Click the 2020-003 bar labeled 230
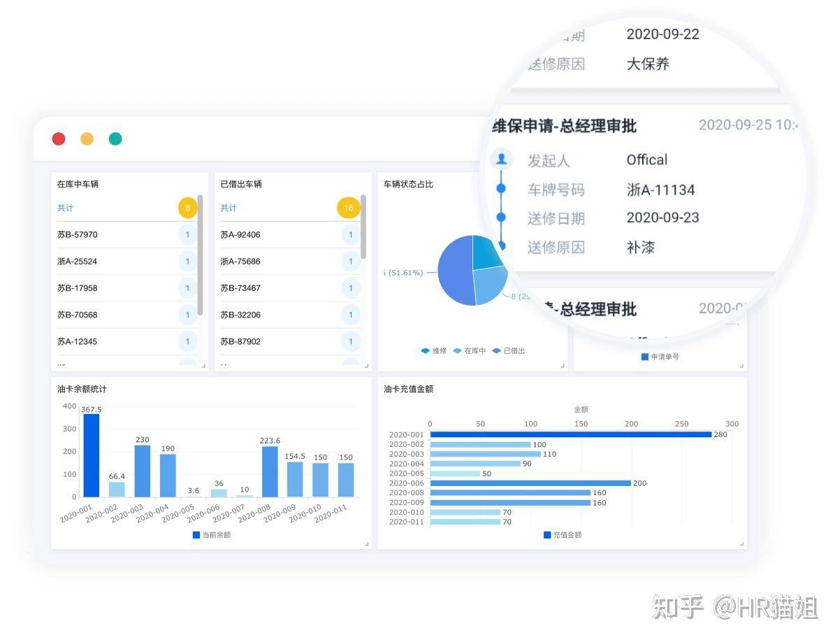Viewport: 840px width, 642px height. pyautogui.click(x=143, y=471)
